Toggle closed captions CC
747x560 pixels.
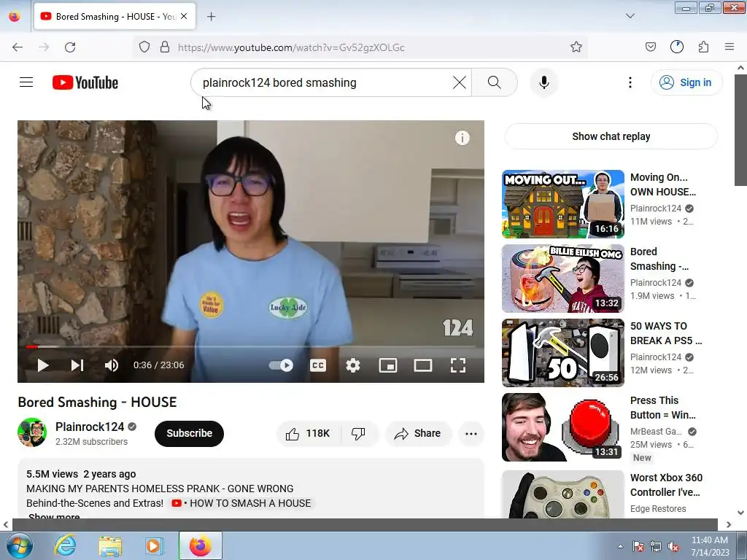pyautogui.click(x=318, y=365)
